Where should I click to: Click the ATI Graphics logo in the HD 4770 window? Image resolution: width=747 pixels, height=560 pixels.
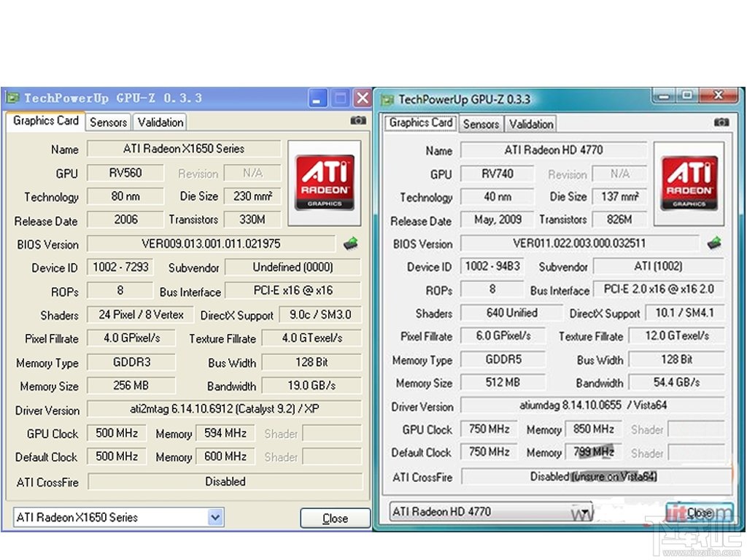[689, 183]
